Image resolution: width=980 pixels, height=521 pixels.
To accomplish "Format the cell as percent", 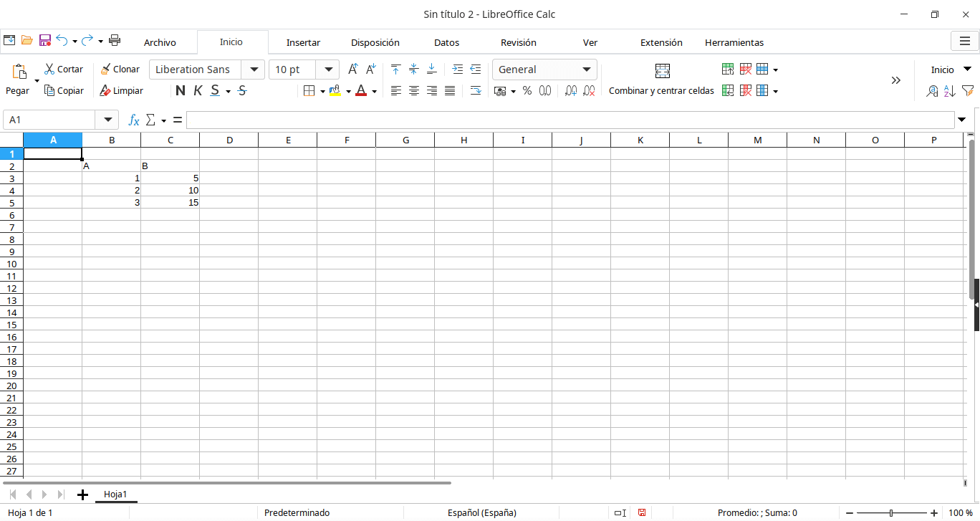I will click(x=527, y=91).
